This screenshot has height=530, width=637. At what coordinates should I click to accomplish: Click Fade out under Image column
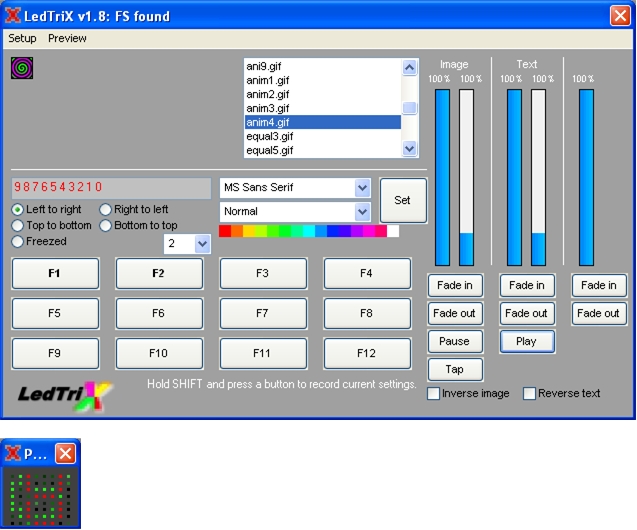(455, 314)
